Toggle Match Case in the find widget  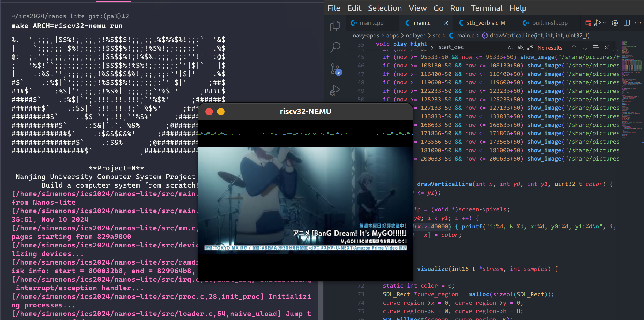[x=510, y=48]
